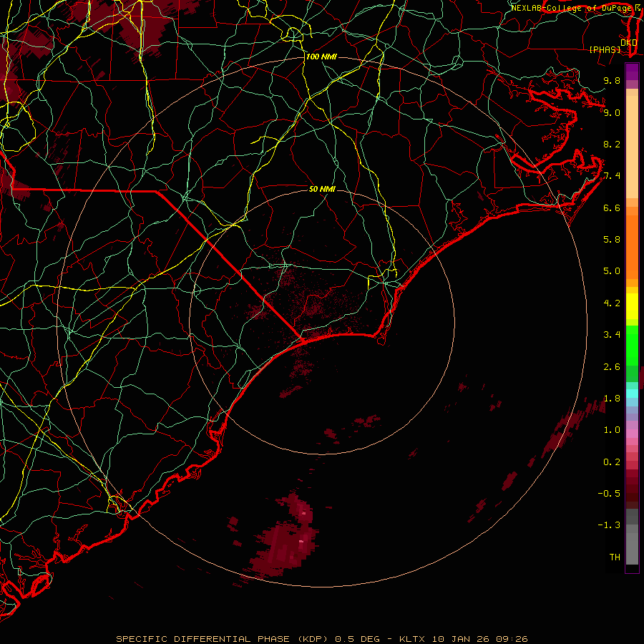Pick the bright orange color bar segment

pos(632,248)
